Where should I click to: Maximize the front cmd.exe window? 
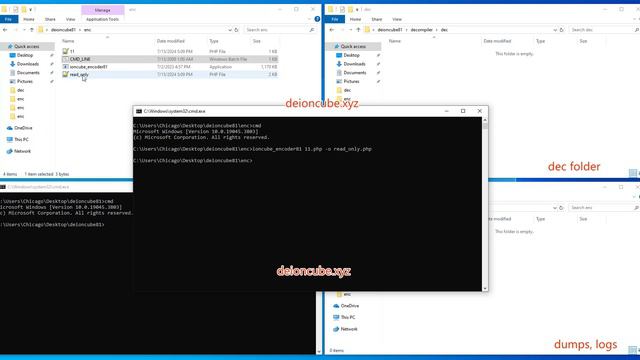tap(463, 111)
